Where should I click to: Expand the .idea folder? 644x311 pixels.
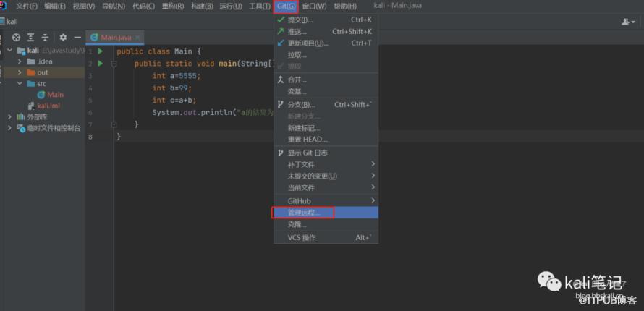pos(20,61)
